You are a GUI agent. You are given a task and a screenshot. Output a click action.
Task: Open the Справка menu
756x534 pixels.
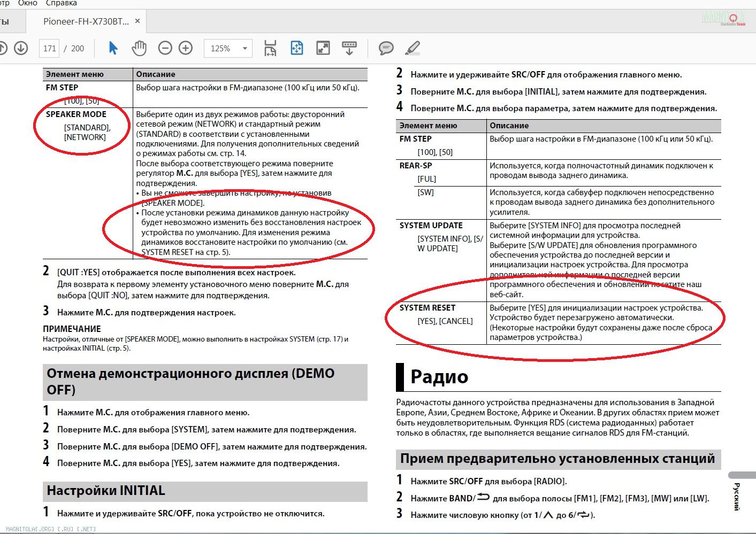click(61, 3)
